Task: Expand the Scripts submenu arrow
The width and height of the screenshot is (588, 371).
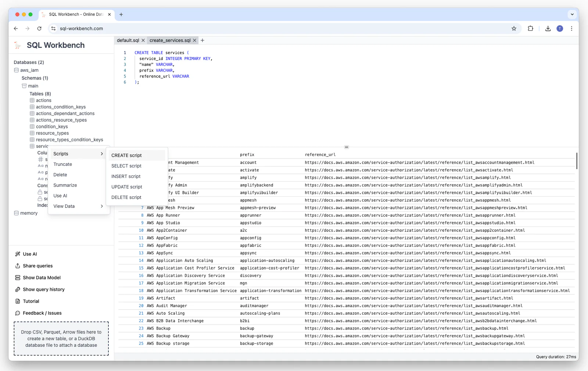Action: click(102, 154)
